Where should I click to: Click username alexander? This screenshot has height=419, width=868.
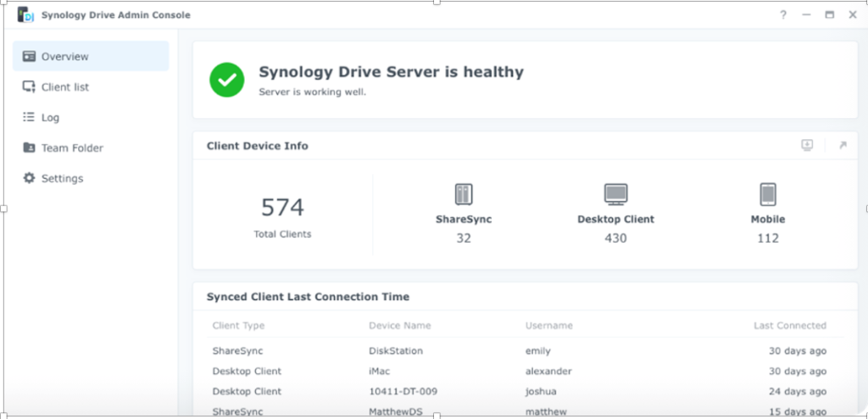click(548, 372)
